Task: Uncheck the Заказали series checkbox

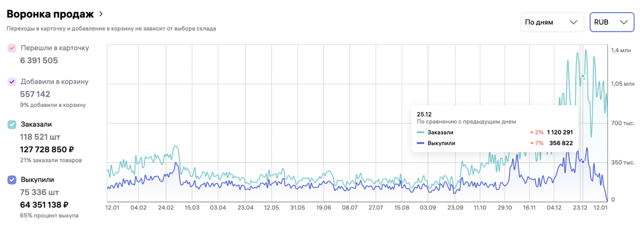Action: click(12, 125)
